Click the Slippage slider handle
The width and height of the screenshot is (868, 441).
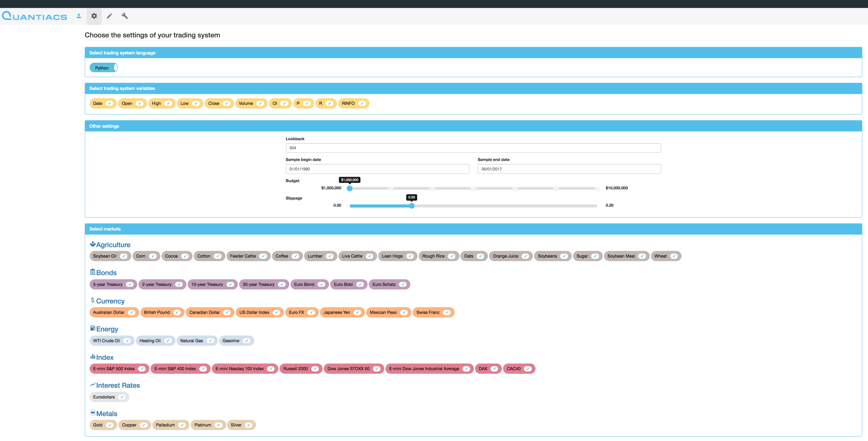point(411,206)
